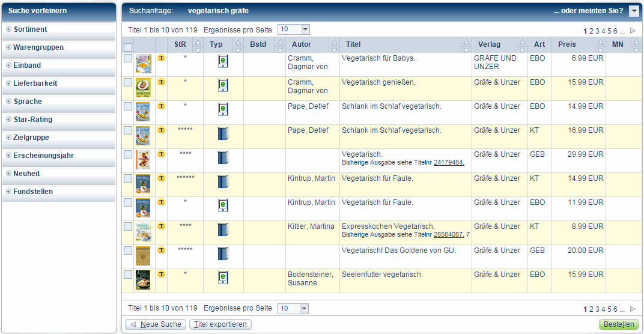This screenshot has width=644, height=334.
Task: Go to page 3 in top pagination
Action: 597,31
